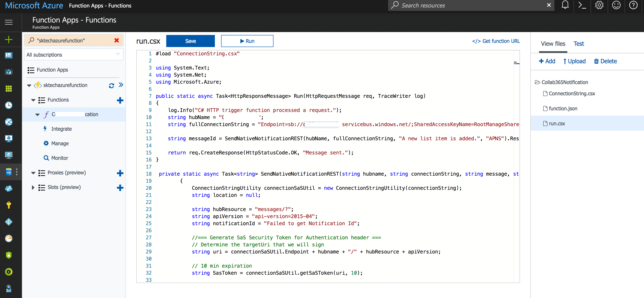Open the Dashboard icon in left rail
The image size is (644, 298).
(x=9, y=55)
